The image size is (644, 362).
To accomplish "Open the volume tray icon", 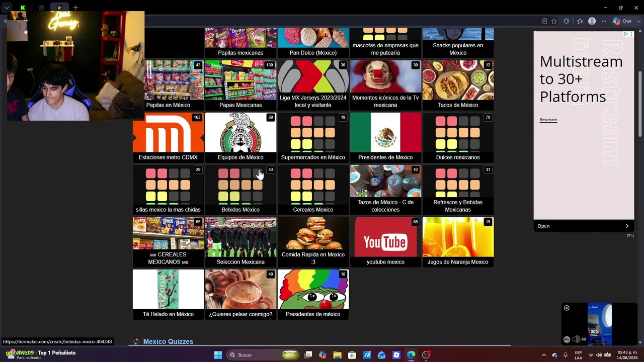I will 599,355.
